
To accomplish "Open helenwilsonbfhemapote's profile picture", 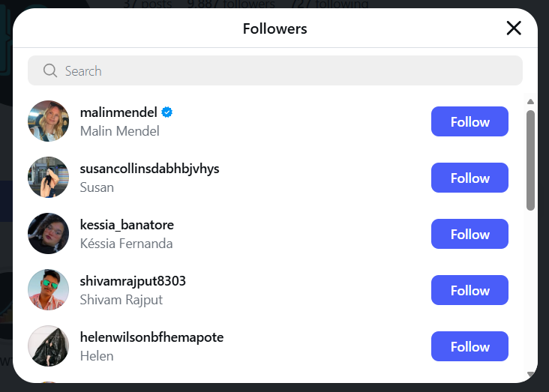I will [48, 346].
